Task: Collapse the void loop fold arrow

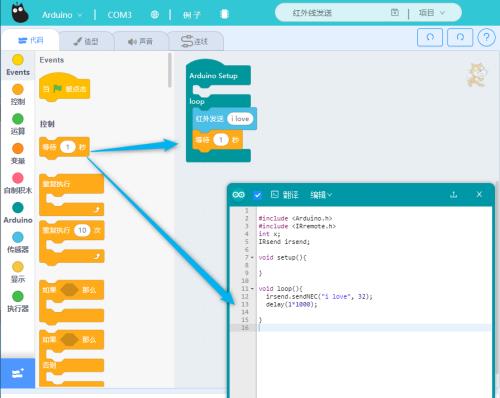Action: [x=252, y=289]
